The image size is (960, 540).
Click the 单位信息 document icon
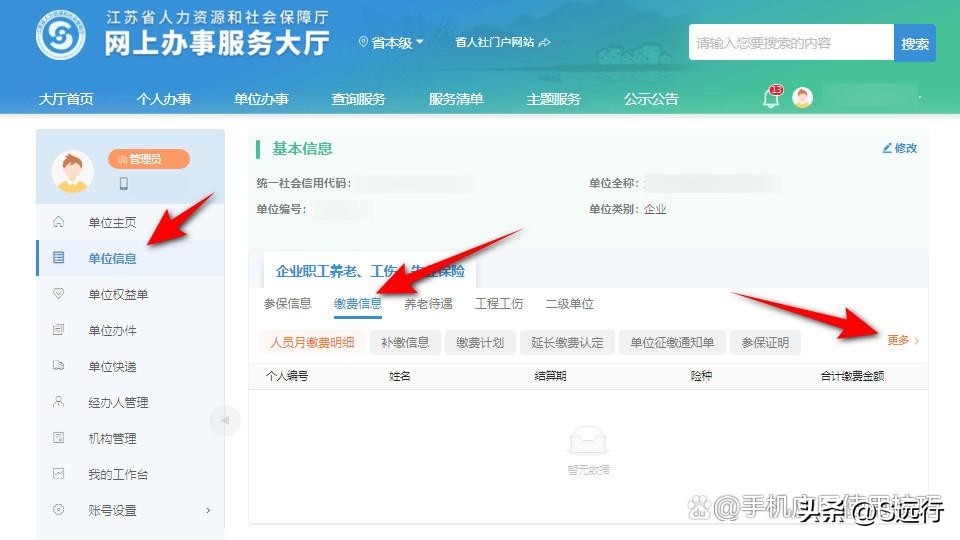(x=58, y=258)
